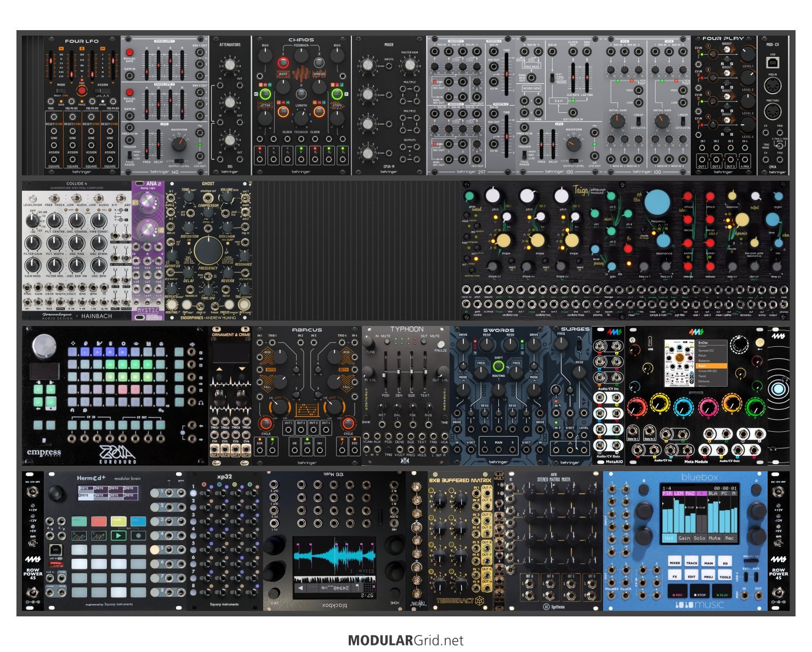Hit the PLAY transport button on bluebox
The width and height of the screenshot is (812, 652).
pos(722,591)
